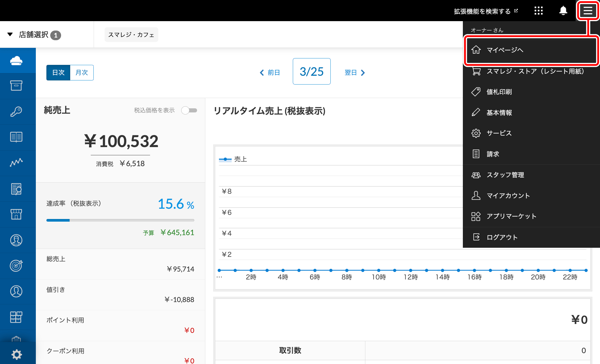The width and height of the screenshot is (600, 364).
Task: Expand the 店舗選択 dropdown
Action: click(x=34, y=35)
